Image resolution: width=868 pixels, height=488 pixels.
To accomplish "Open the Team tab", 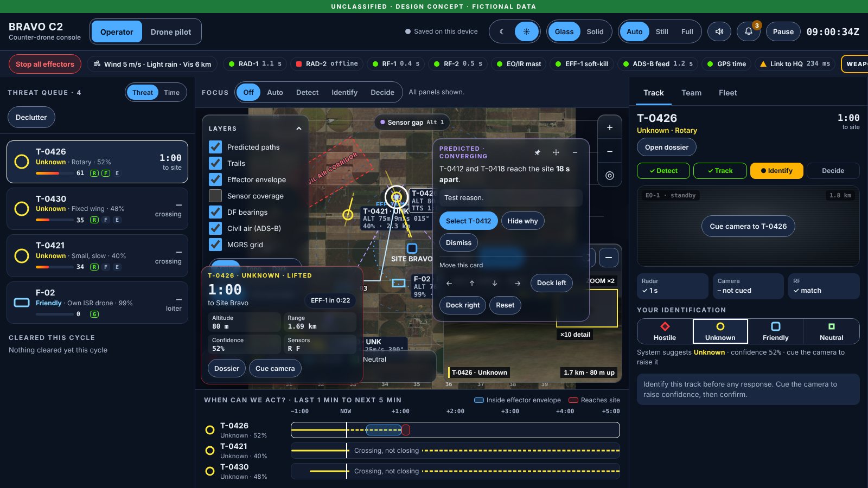I will 691,93.
